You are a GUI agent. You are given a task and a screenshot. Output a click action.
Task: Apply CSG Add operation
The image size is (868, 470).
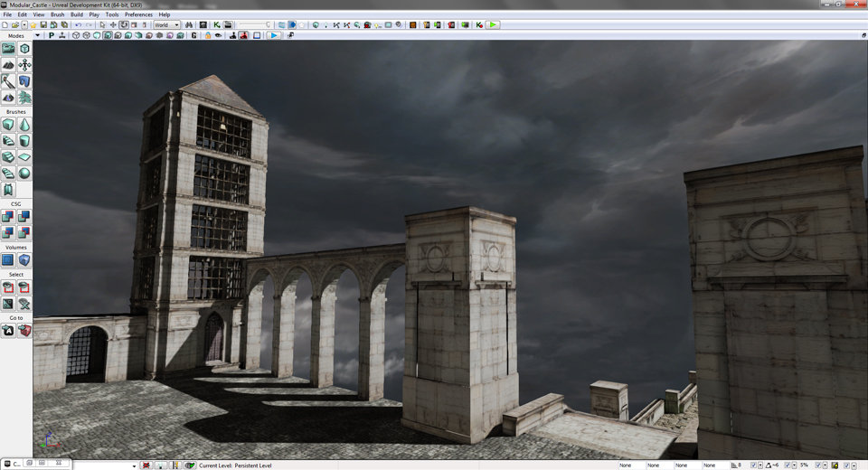click(x=8, y=216)
